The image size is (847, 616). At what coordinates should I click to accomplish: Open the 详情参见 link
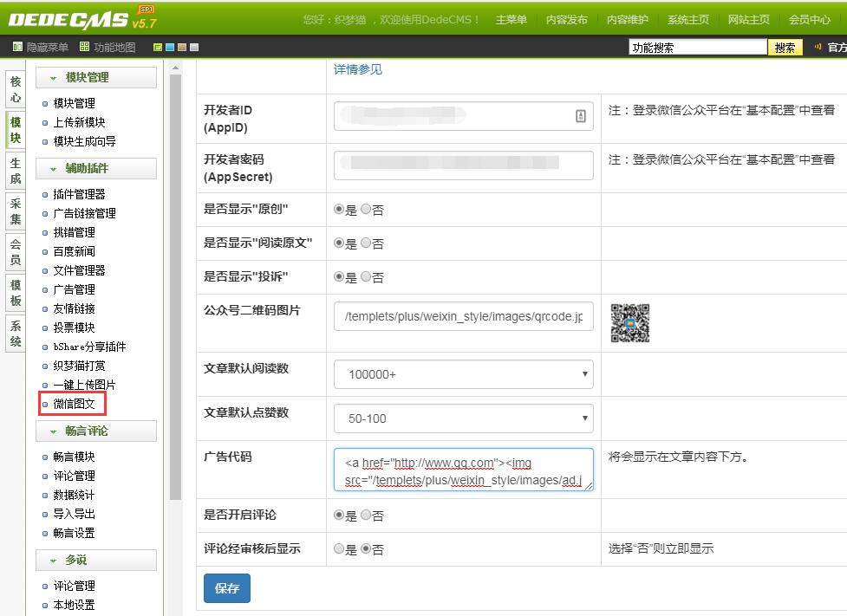(x=358, y=69)
